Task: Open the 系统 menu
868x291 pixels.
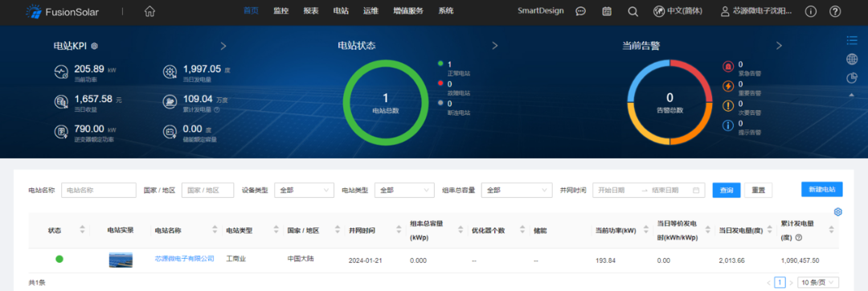Action: (x=445, y=10)
